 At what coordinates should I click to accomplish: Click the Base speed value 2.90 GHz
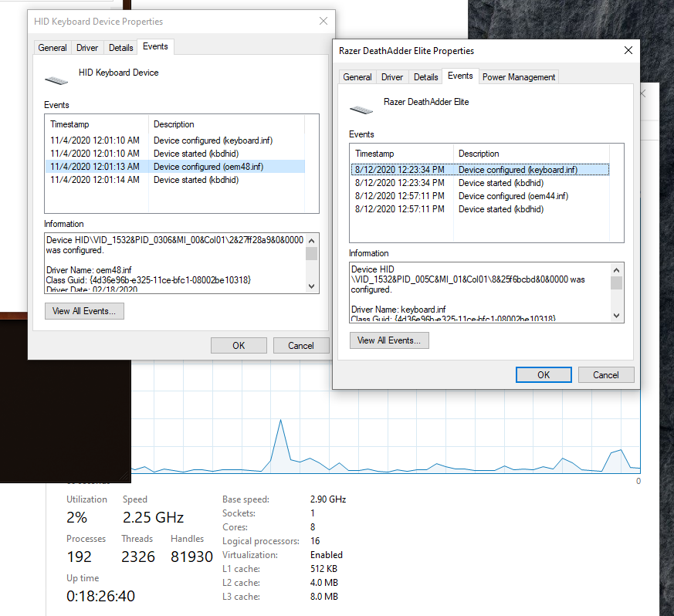coord(328,499)
